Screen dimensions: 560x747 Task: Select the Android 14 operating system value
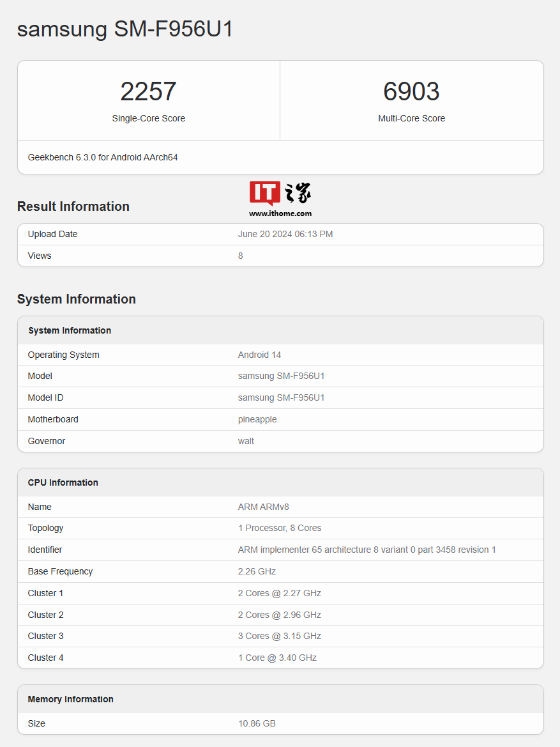pos(259,355)
